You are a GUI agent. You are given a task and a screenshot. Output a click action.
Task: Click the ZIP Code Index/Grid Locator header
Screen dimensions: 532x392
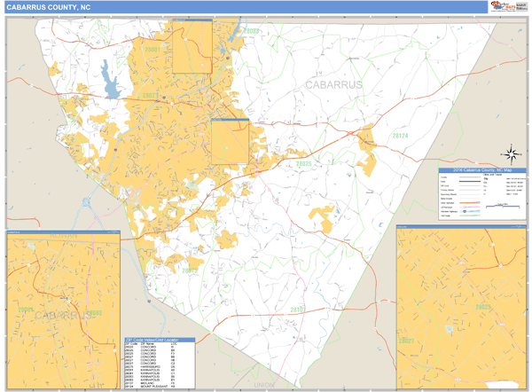pyautogui.click(x=165, y=340)
